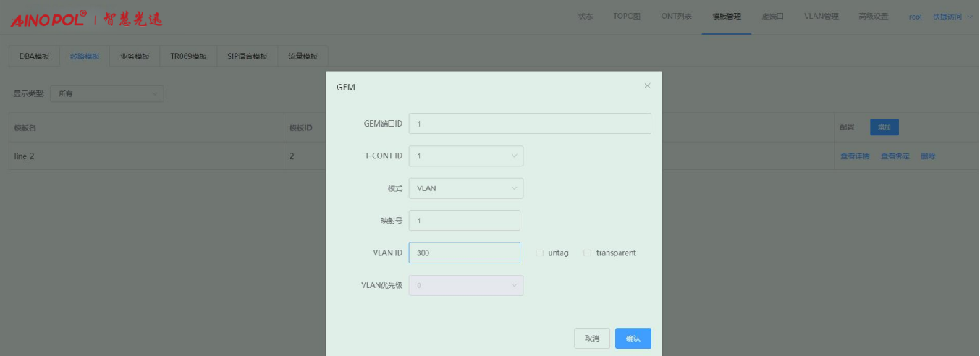The height and width of the screenshot is (356, 980).
Task: Open the VLAN优先级 dropdown
Action: pos(465,285)
